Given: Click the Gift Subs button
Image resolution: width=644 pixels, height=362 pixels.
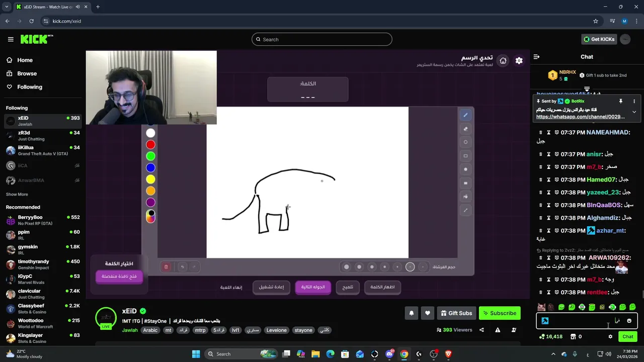Looking at the screenshot, I should 456,313.
